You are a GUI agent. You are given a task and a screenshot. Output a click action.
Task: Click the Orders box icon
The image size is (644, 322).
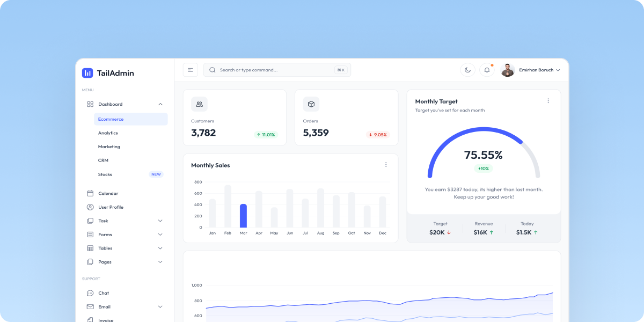311,104
